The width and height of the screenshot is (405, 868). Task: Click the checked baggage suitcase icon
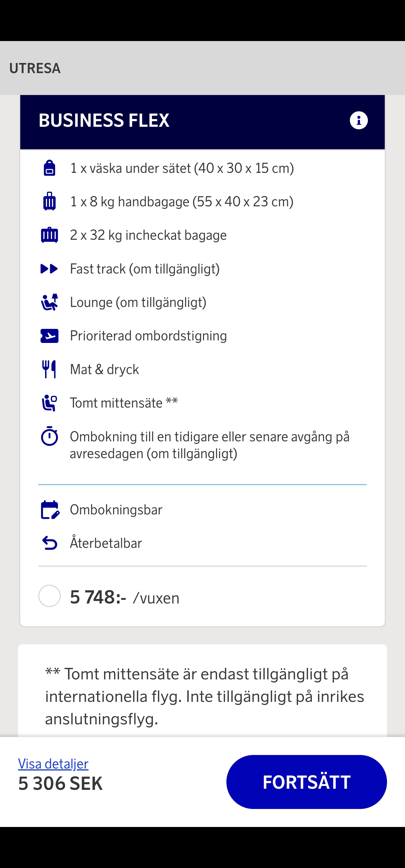(x=49, y=235)
